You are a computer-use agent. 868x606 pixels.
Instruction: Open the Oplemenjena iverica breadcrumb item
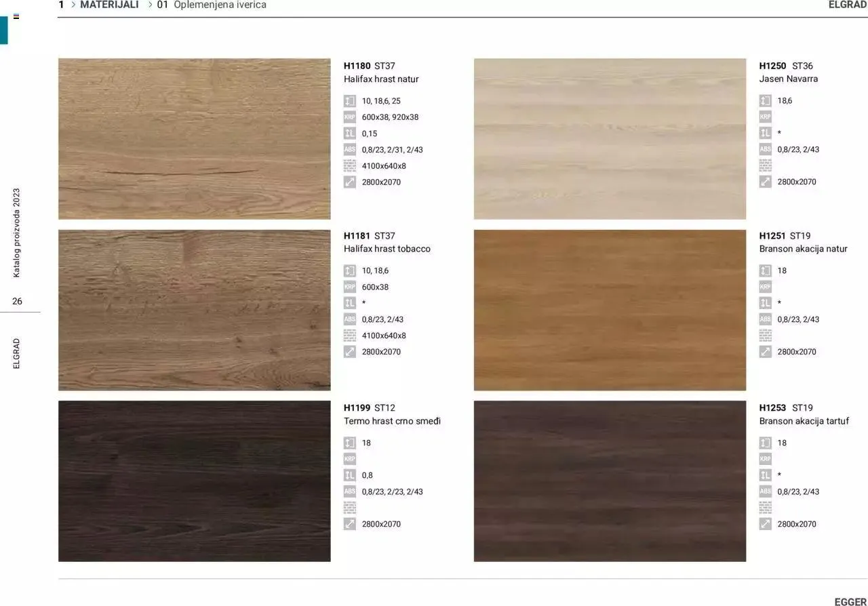coord(219,5)
